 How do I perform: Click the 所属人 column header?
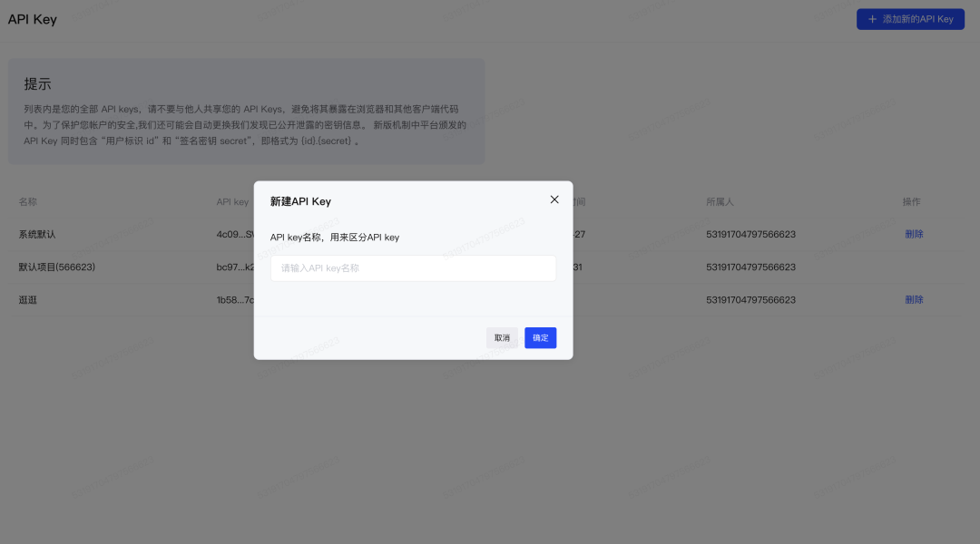720,201
